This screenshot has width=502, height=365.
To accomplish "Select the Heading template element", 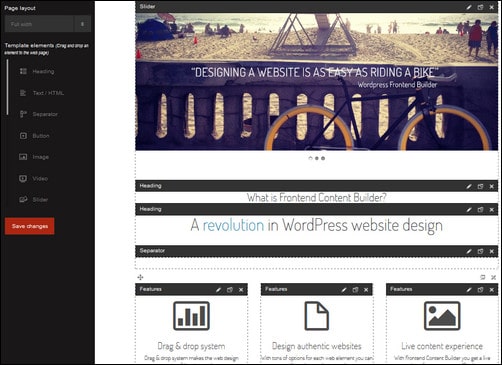I will (37, 71).
